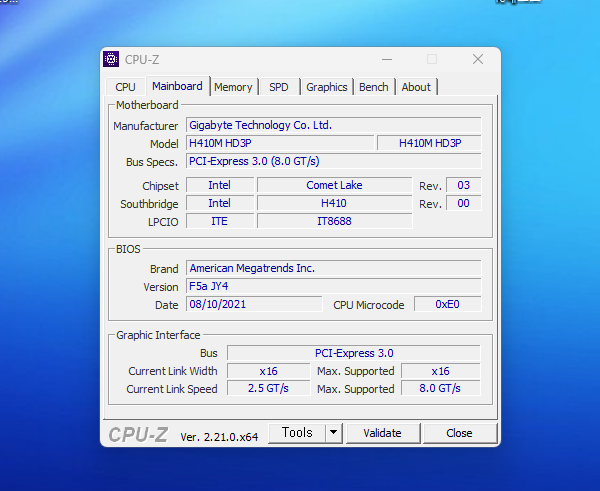Viewport: 600px width, 491px height.
Task: Click the Tools button
Action: point(297,433)
